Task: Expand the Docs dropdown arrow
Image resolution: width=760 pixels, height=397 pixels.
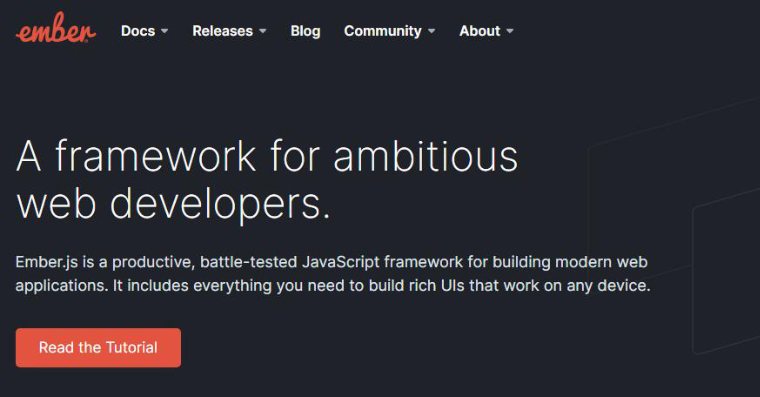Action: 165,31
